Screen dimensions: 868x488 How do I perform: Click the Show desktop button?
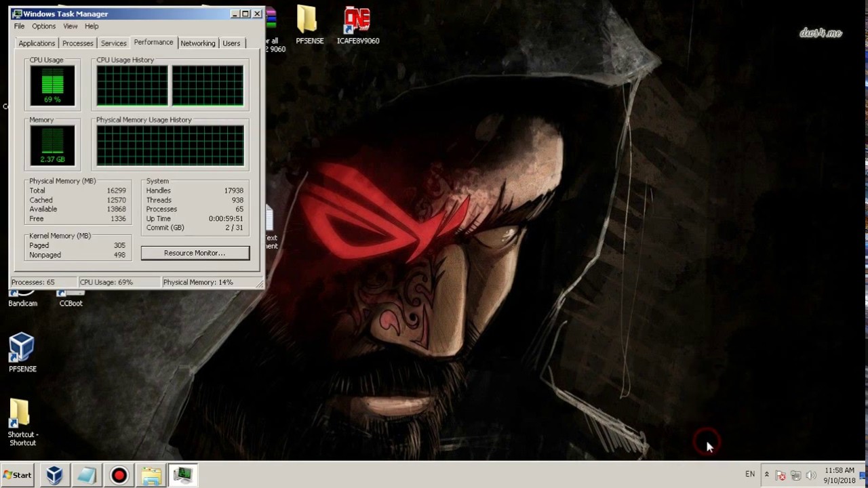click(863, 475)
